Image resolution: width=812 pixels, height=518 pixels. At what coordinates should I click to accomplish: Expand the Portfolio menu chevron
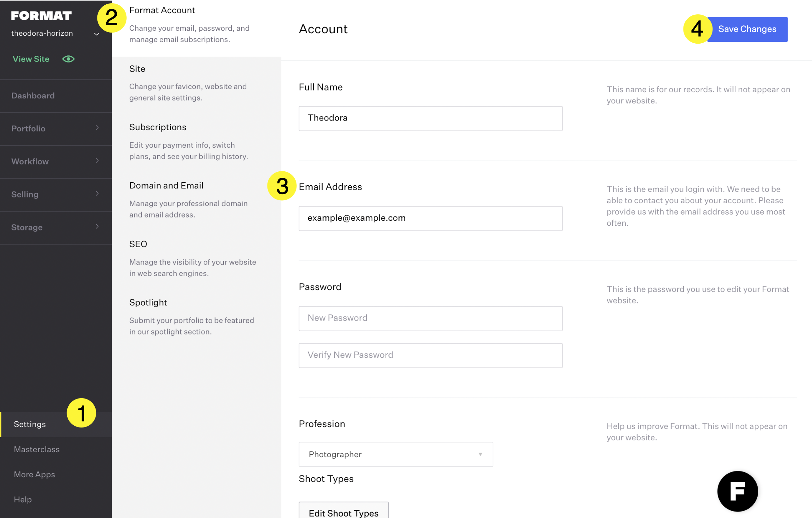coord(97,128)
